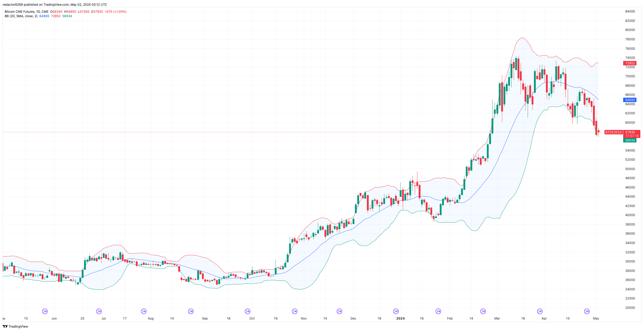Click the contract rollover marker before Sep
The height and width of the screenshot is (331, 644).
191,311
